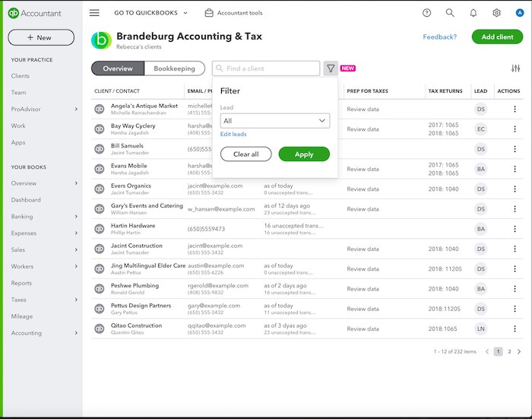Screen dimensions: 532x419
Task: Switch to the Overview tab
Action: tap(118, 68)
